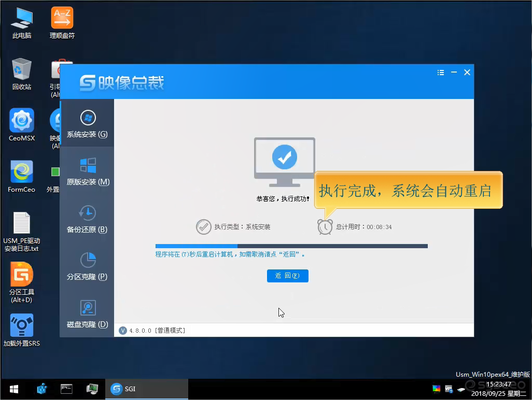532x400 pixels.
Task: Click the 恭喜您，执行成功! message
Action: click(283, 199)
